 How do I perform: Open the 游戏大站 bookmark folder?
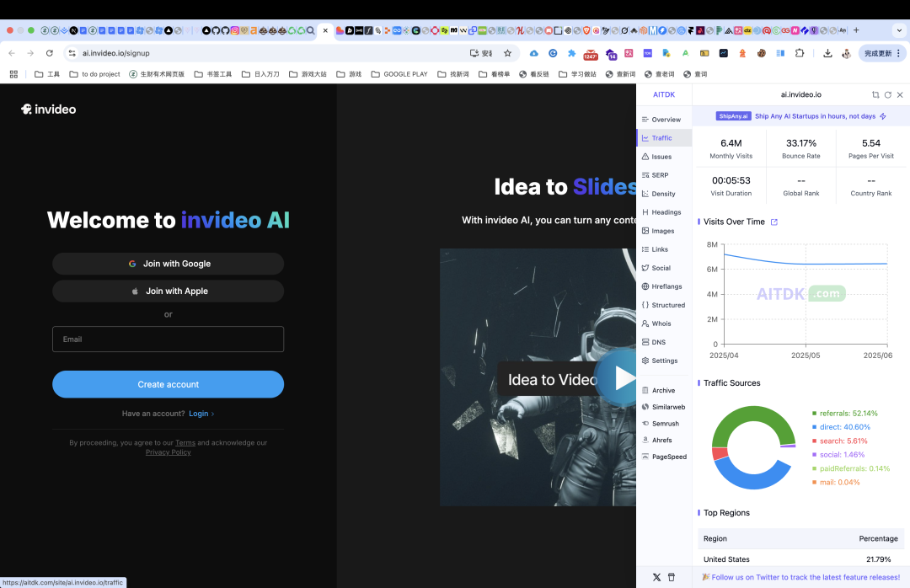point(308,74)
